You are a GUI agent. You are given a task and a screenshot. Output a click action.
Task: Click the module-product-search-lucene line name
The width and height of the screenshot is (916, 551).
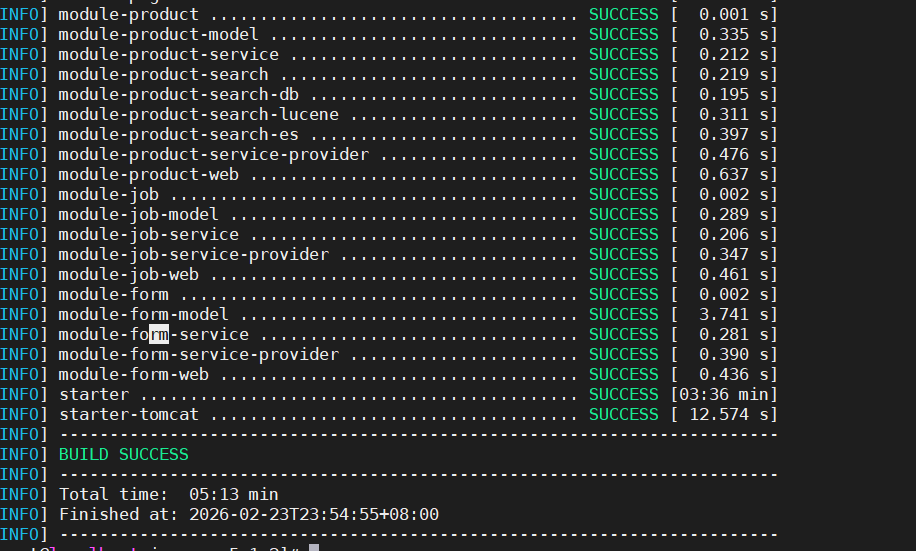tap(198, 114)
